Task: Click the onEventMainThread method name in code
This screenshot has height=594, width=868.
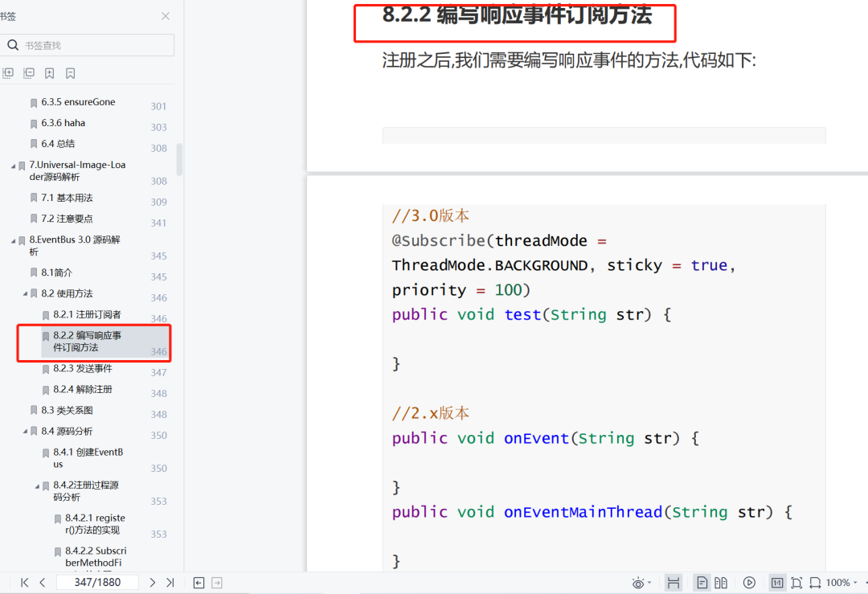Action: click(x=583, y=512)
